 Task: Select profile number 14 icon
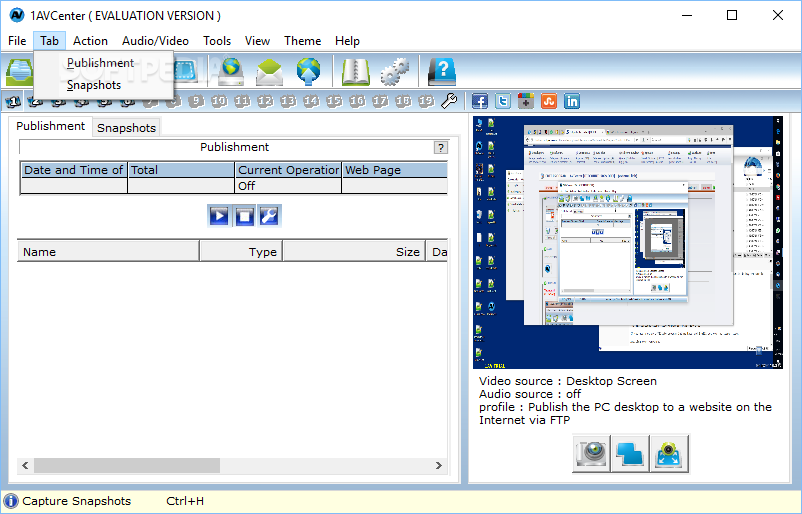(311, 101)
